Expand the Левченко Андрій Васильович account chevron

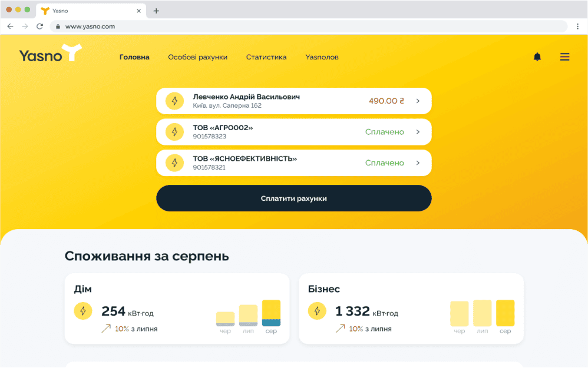tap(418, 101)
